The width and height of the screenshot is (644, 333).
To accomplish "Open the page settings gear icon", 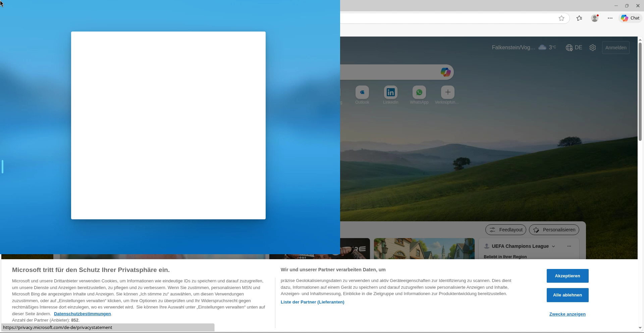I will click(x=593, y=48).
